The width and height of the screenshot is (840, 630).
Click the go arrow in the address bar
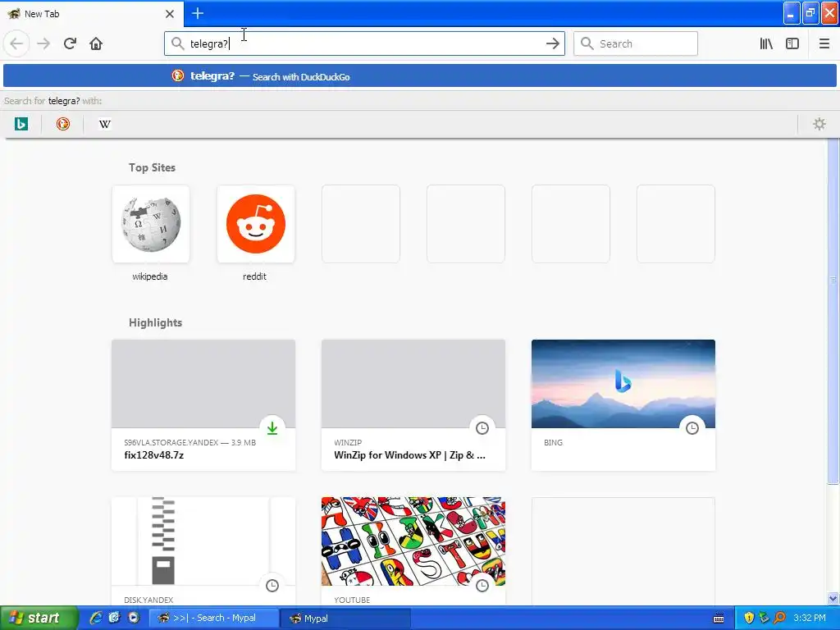[552, 43]
